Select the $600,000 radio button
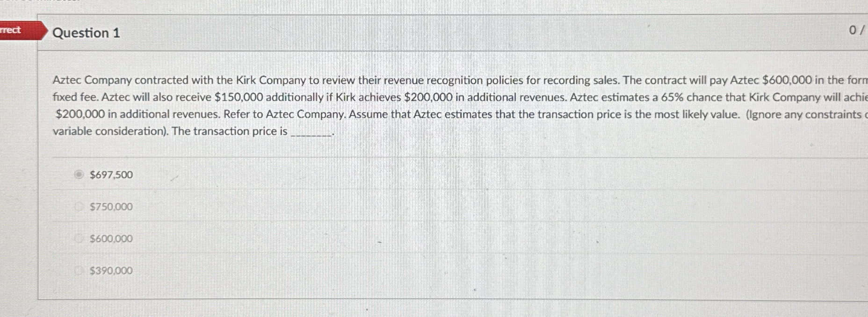868x317 pixels. [78, 238]
